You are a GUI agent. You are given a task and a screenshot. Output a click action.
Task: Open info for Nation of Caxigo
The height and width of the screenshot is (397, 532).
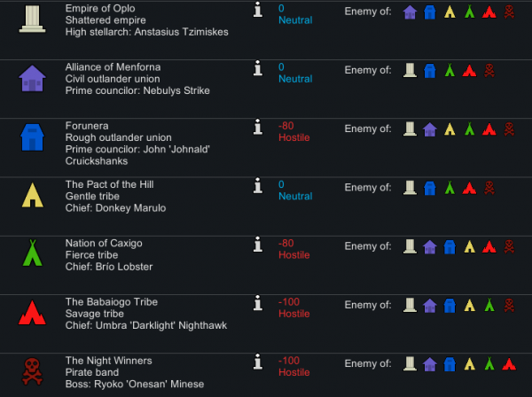tap(258, 244)
